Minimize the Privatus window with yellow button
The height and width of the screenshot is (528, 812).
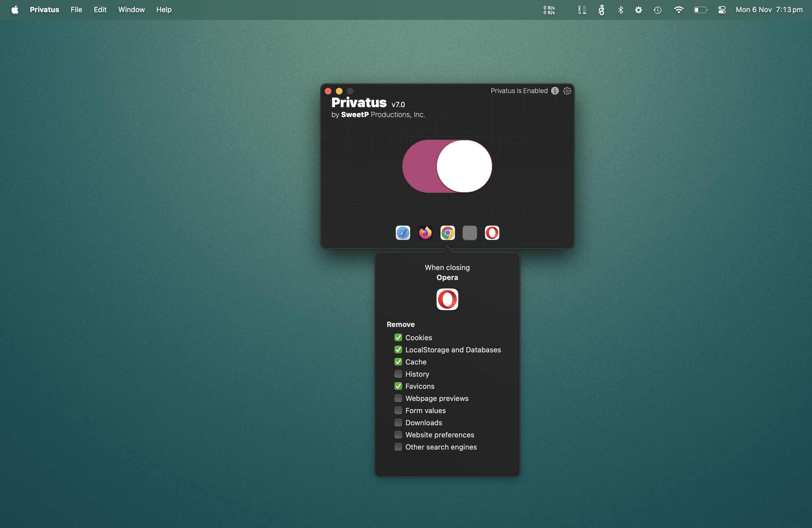[339, 91]
